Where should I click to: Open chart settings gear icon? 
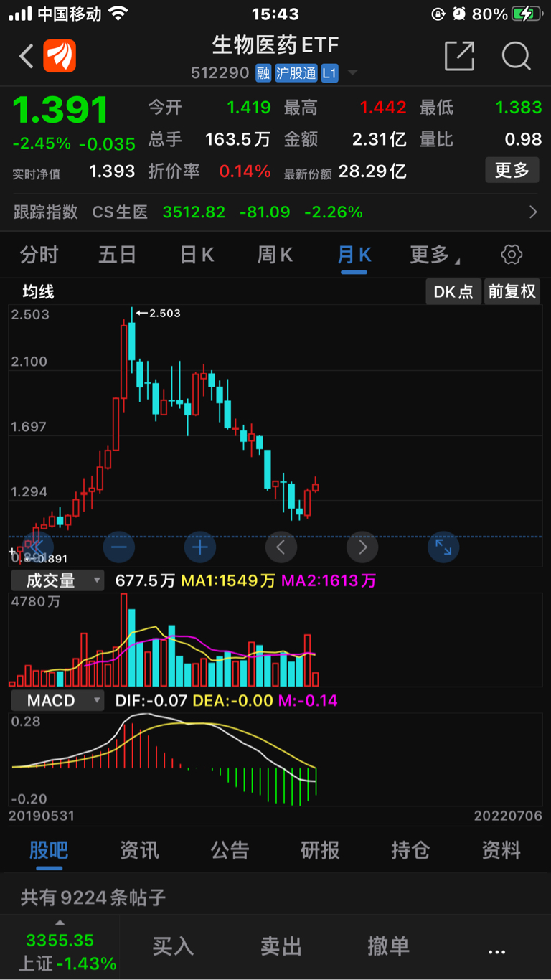[x=512, y=254]
